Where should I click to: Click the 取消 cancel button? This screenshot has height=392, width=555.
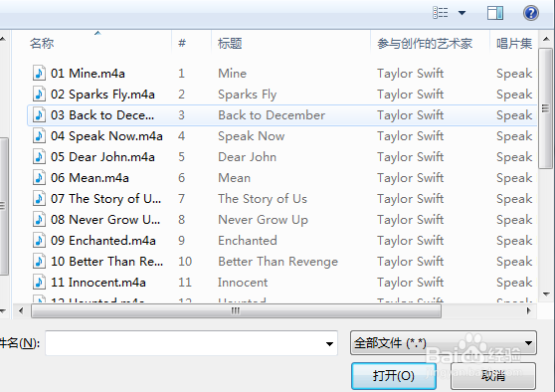tap(493, 376)
